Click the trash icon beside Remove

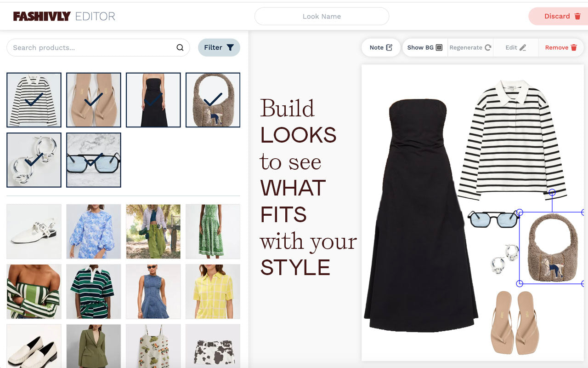pyautogui.click(x=575, y=47)
